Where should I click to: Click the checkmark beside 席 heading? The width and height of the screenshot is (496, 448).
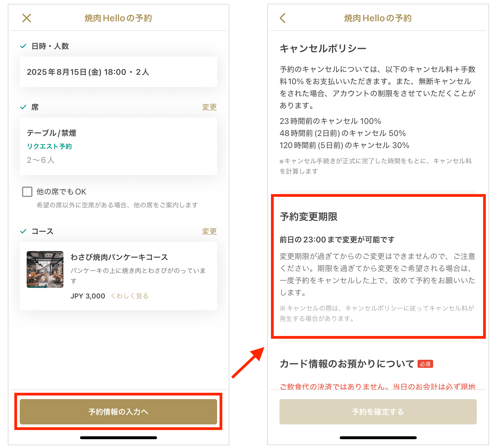tap(23, 107)
